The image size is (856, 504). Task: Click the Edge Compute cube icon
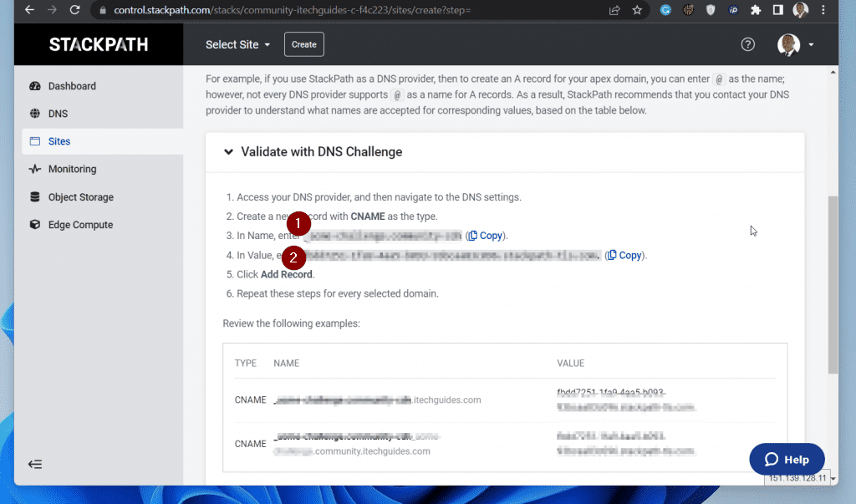[x=35, y=225]
